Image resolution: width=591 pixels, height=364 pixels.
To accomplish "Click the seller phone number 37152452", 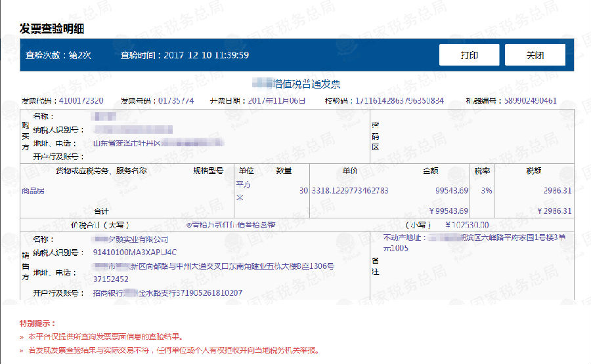I will point(111,279).
